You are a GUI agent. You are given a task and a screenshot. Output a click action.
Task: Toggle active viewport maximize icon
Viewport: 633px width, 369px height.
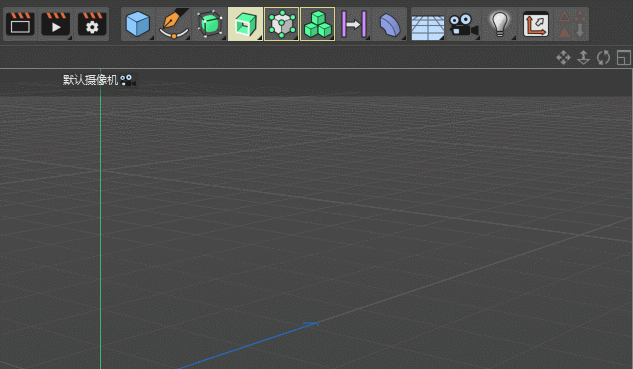(x=624, y=58)
